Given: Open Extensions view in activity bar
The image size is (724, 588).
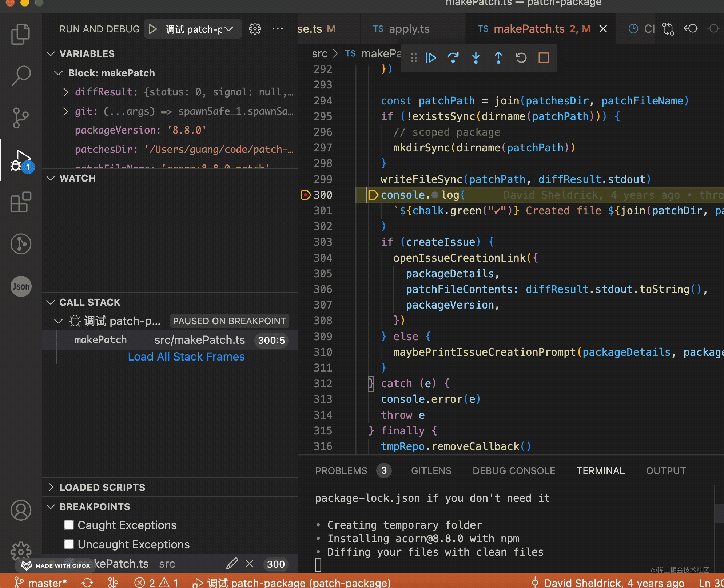Looking at the screenshot, I should (21, 202).
